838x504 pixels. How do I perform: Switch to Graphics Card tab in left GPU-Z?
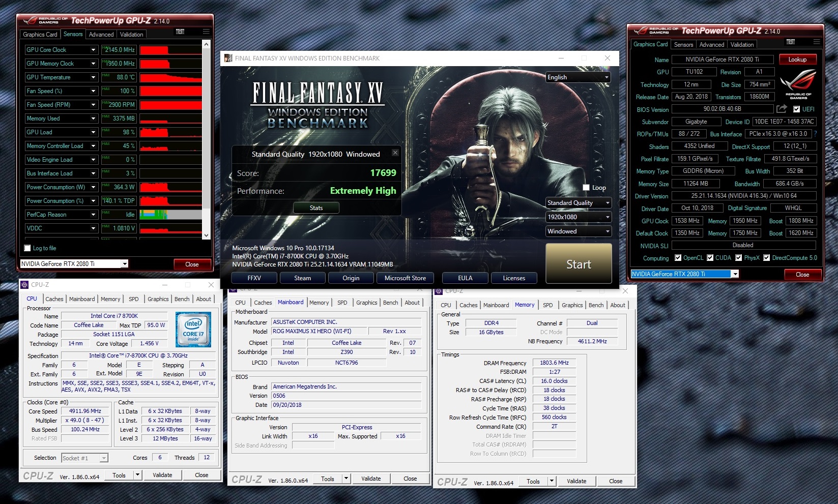click(x=40, y=35)
